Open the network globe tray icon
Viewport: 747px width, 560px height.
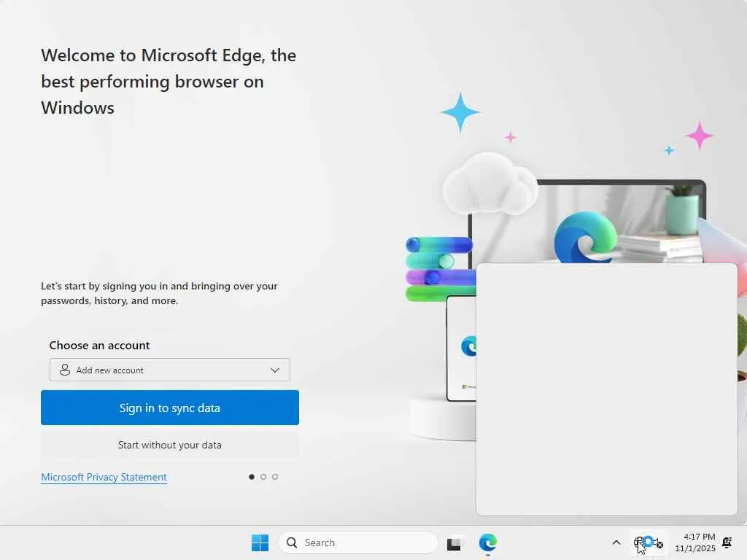click(639, 542)
